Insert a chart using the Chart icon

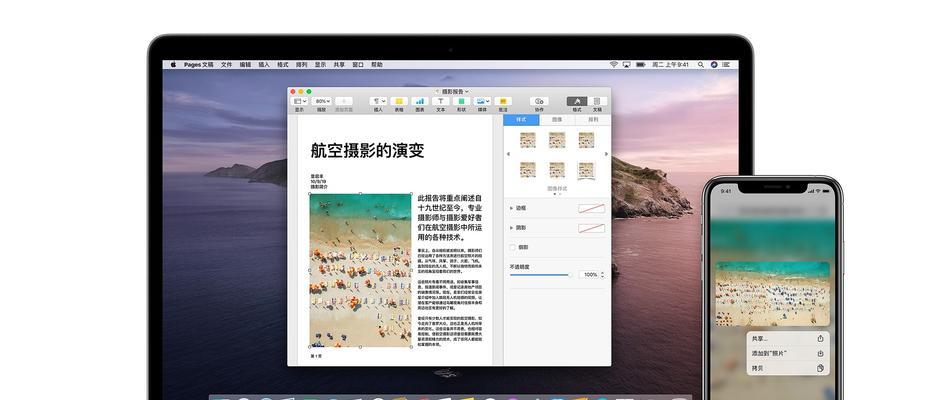point(420,102)
